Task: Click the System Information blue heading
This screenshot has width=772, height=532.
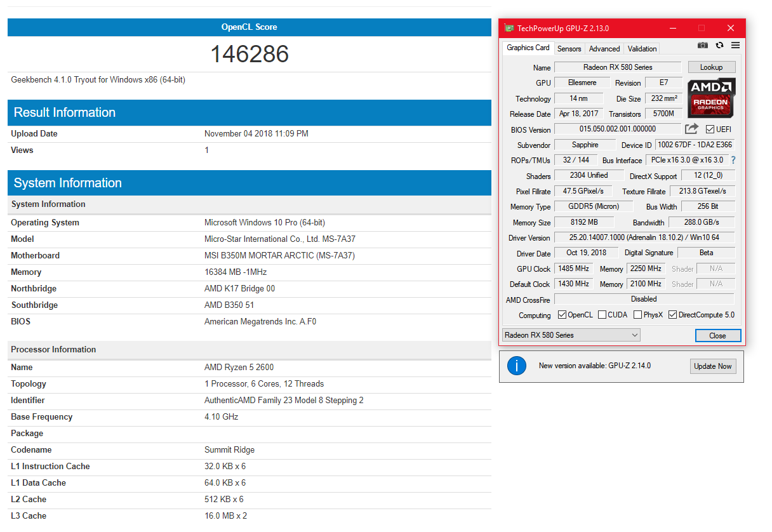Action: [68, 183]
